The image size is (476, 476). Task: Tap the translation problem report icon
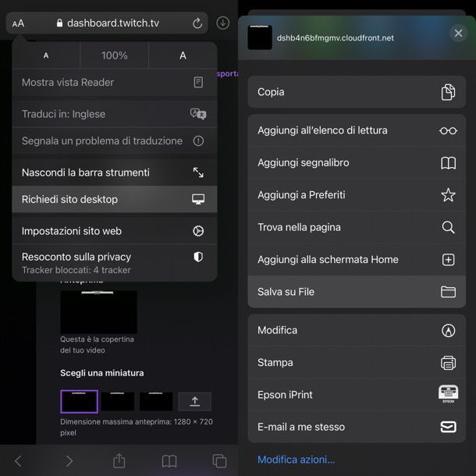198,141
